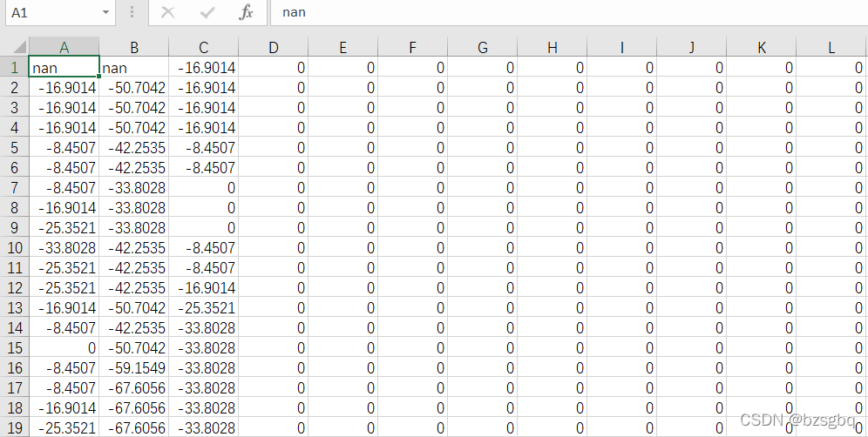Select column A header
The image size is (868, 437).
click(64, 47)
